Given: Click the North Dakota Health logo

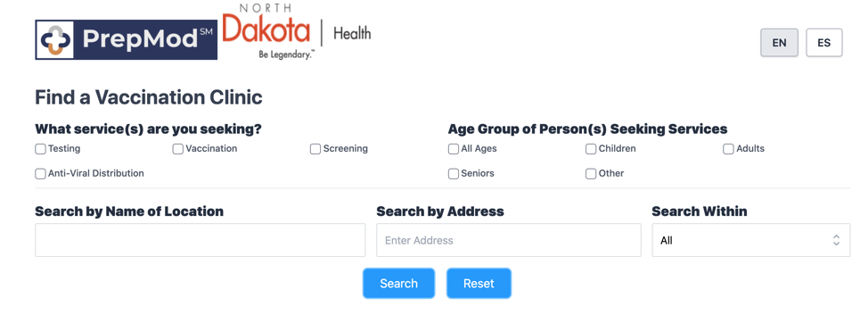Looking at the screenshot, I should (296, 31).
